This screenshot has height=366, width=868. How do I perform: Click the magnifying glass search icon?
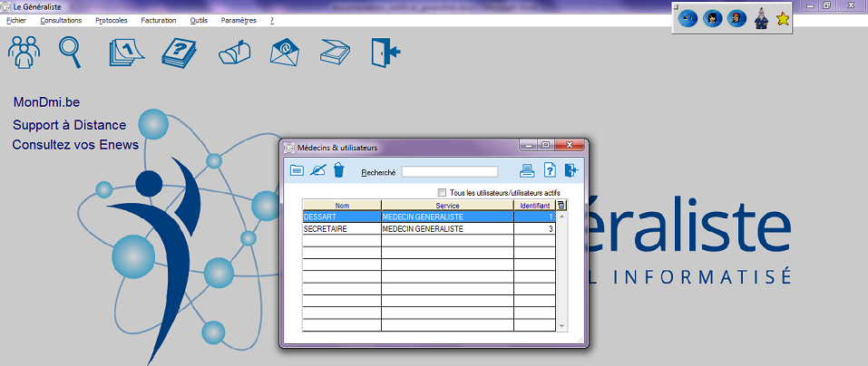(71, 52)
